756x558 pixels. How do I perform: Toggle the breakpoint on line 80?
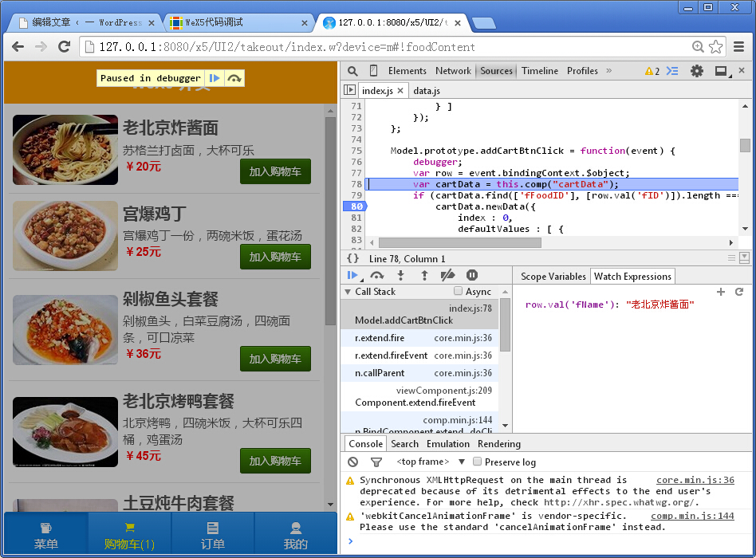pyautogui.click(x=355, y=206)
